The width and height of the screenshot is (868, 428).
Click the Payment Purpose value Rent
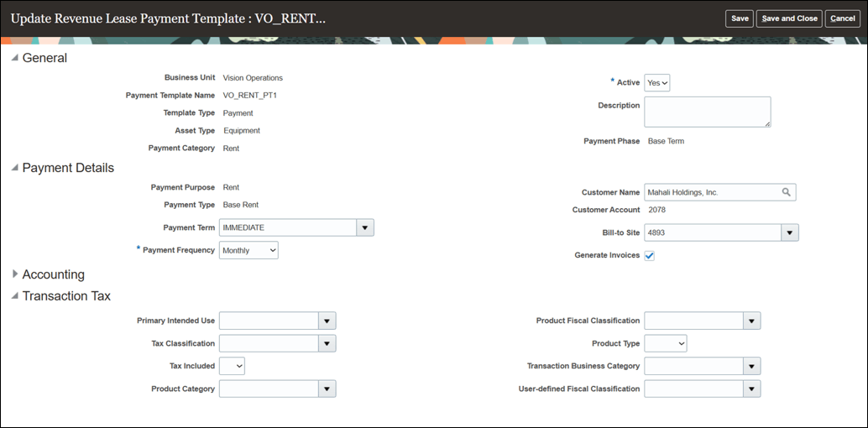pyautogui.click(x=231, y=187)
